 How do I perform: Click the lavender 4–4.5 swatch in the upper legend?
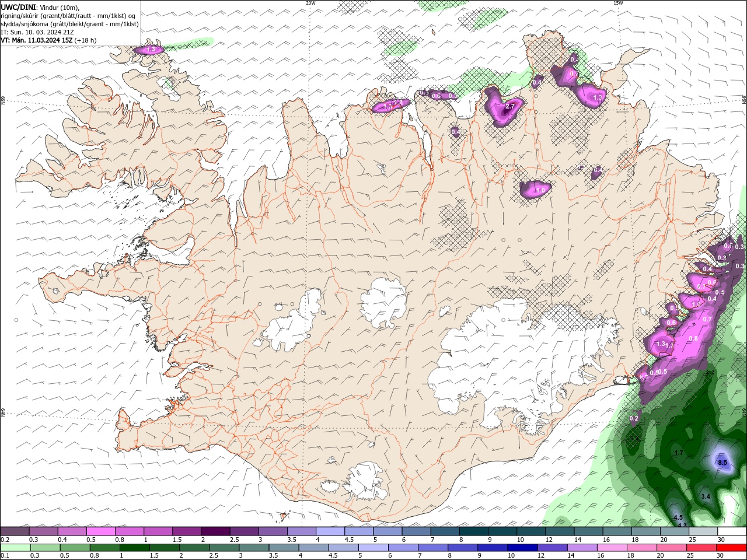[x=330, y=531]
